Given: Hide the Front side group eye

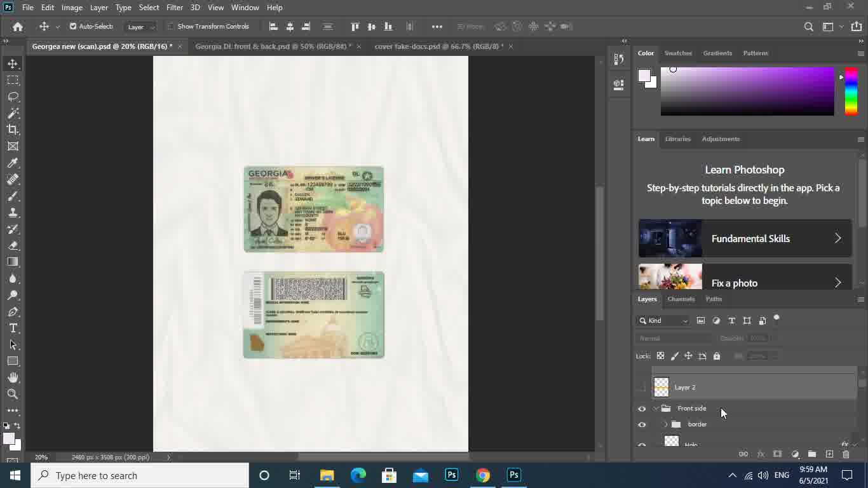Looking at the screenshot, I should click(642, 409).
